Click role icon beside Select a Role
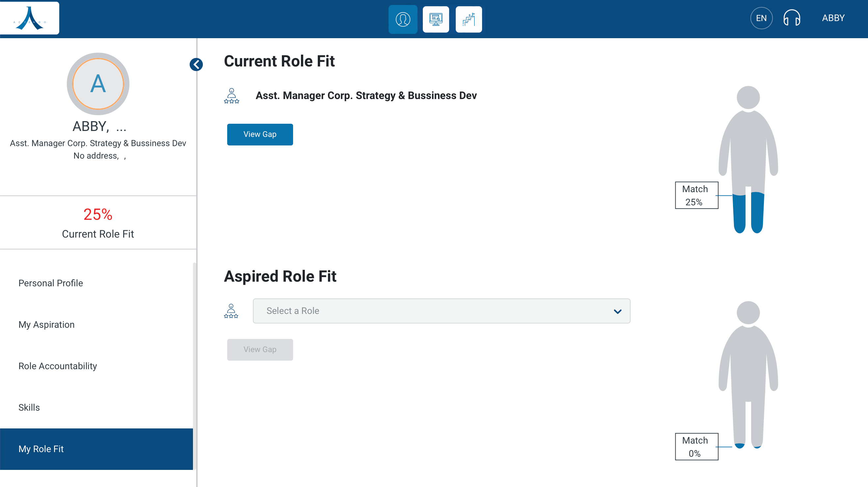The height and width of the screenshot is (487, 868). 231,311
